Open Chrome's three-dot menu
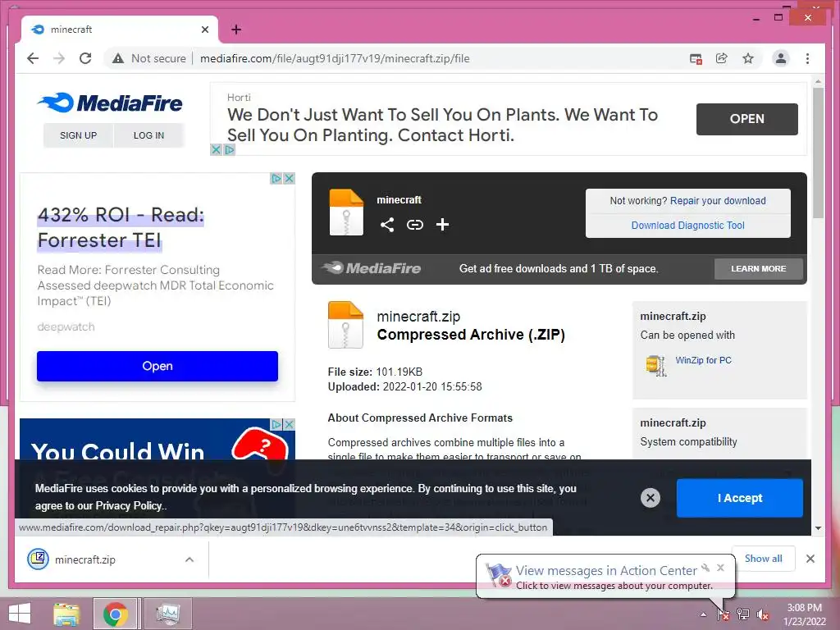This screenshot has height=630, width=840. (807, 58)
